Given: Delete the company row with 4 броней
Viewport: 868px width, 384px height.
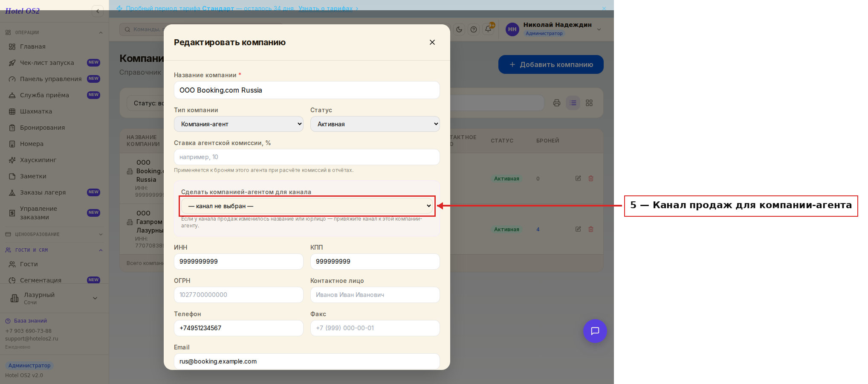Looking at the screenshot, I should 591,229.
